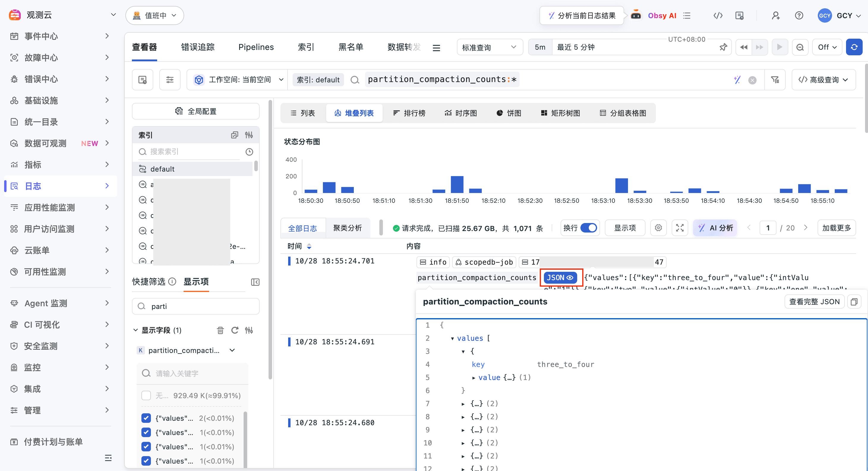Image resolution: width=868 pixels, height=471 pixels.
Task: Expand the value node on line 5
Action: 474,378
